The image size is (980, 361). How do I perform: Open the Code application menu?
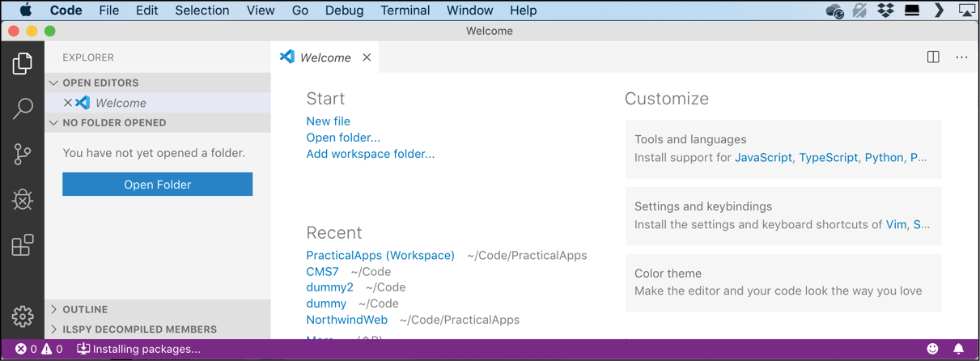pos(66,11)
